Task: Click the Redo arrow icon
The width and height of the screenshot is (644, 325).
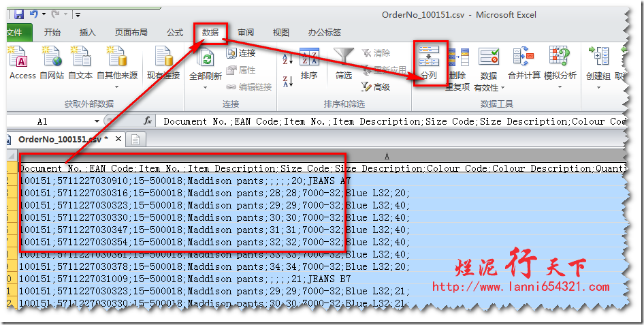Action: [x=55, y=15]
